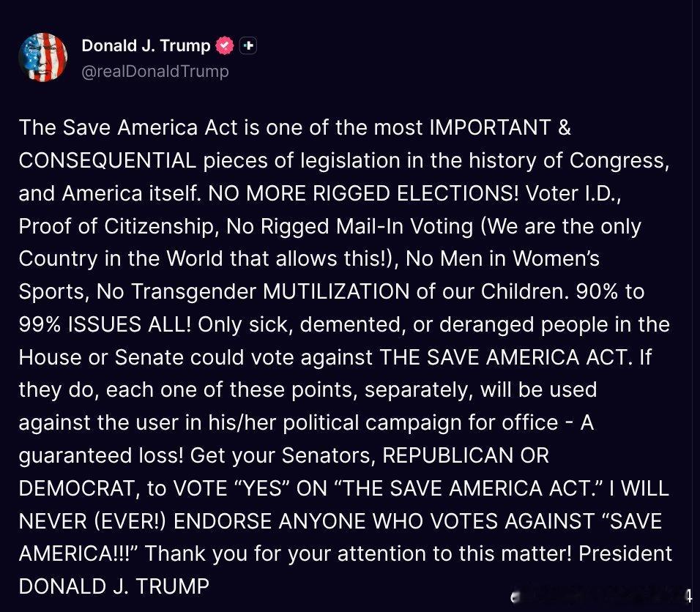700x612 pixels.
Task: Click the plus badge beside the verified mark
Action: (248, 45)
